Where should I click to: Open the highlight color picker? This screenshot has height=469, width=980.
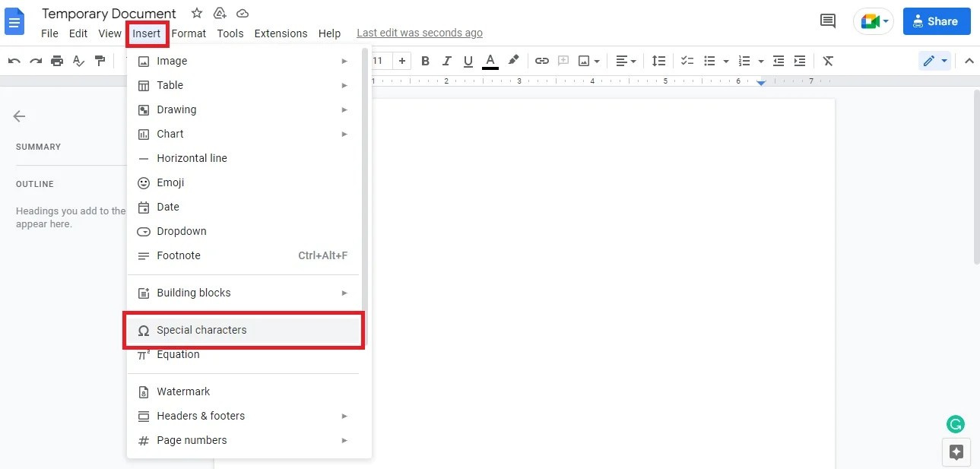click(x=513, y=61)
